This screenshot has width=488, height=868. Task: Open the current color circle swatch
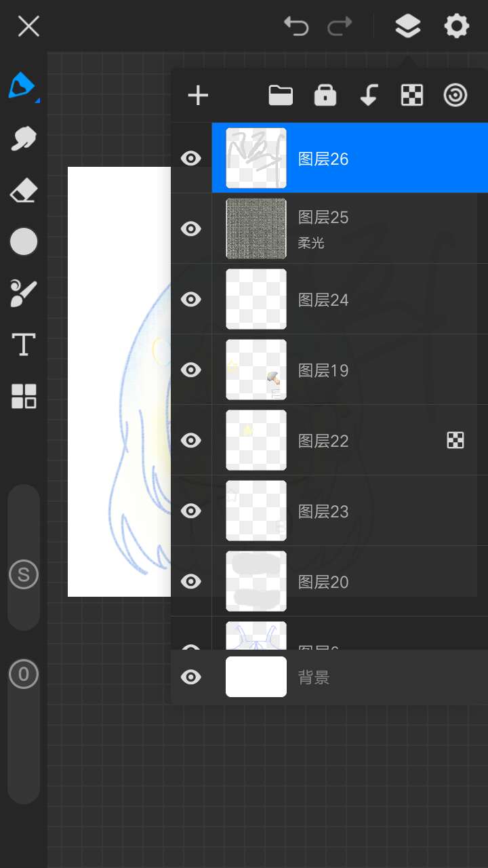coord(24,241)
